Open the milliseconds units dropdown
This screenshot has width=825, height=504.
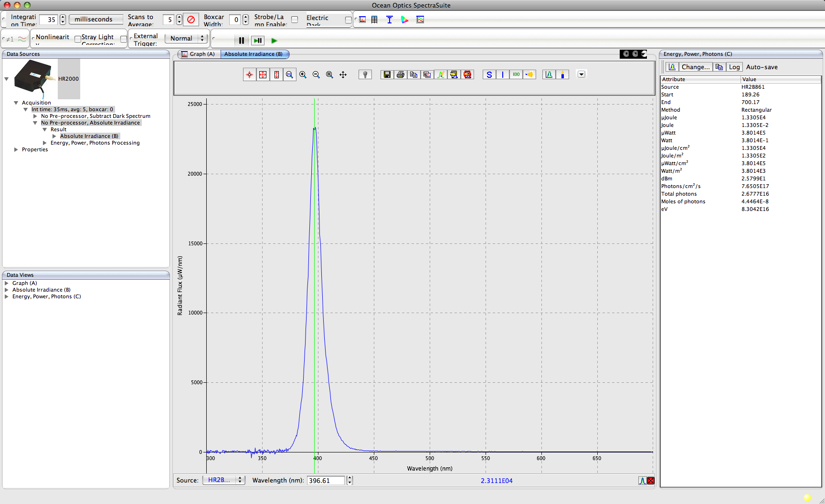click(x=95, y=20)
